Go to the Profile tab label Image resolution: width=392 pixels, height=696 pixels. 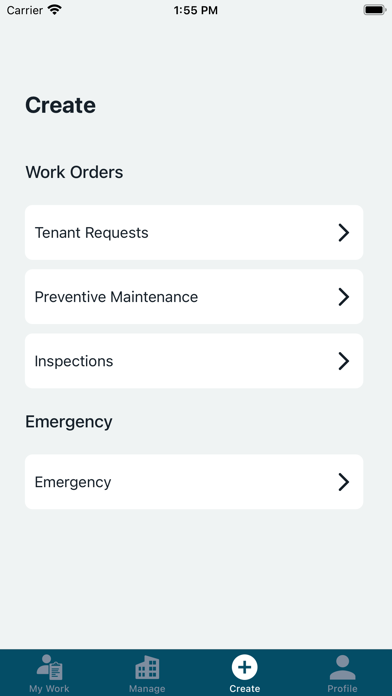point(342,689)
